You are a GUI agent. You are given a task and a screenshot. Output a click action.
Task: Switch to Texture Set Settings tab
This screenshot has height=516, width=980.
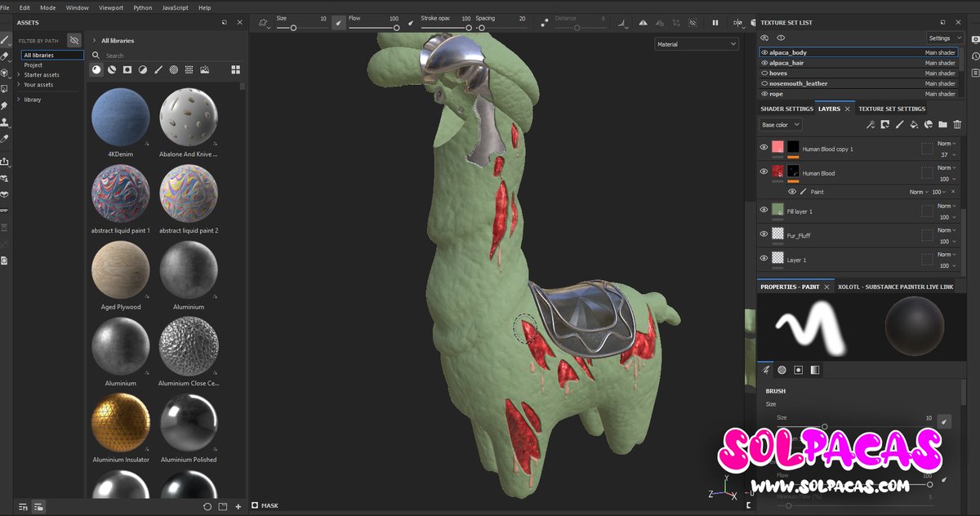pyautogui.click(x=892, y=109)
